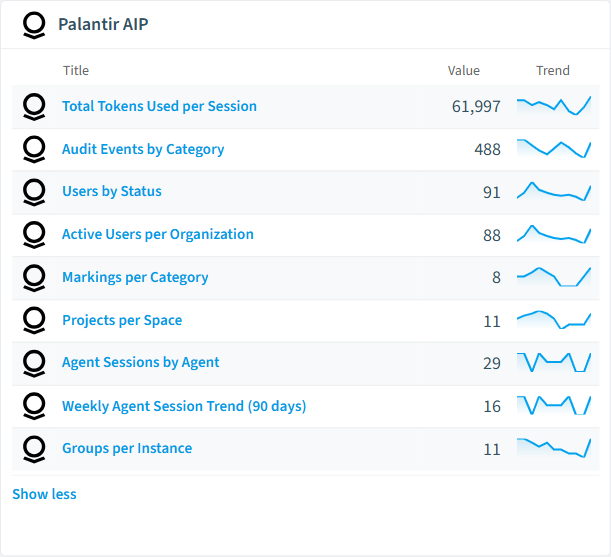This screenshot has width=611, height=557.
Task: Click Agent Sessions by Agent trend sparkline
Action: pyautogui.click(x=554, y=362)
